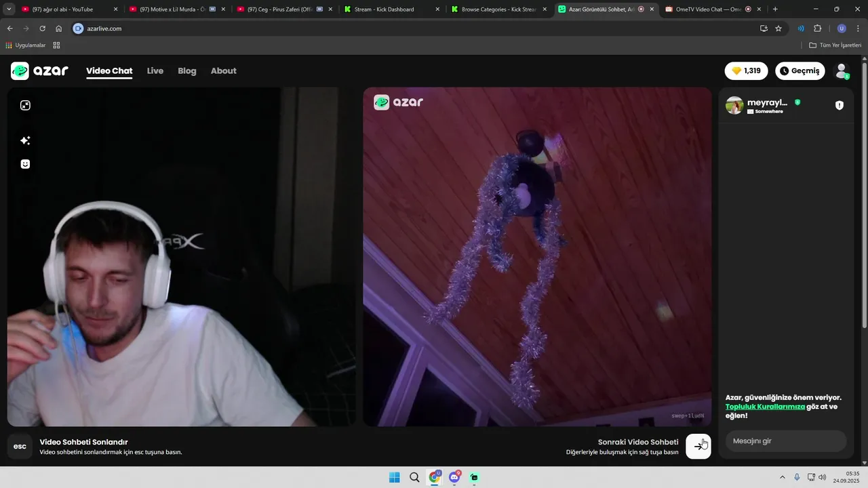Open the Topluluk Kurallarımıza link
868x488 pixels.
[765, 407]
